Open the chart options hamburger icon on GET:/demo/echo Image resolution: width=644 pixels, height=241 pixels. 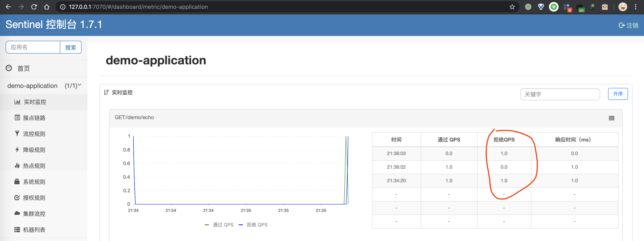coord(612,118)
